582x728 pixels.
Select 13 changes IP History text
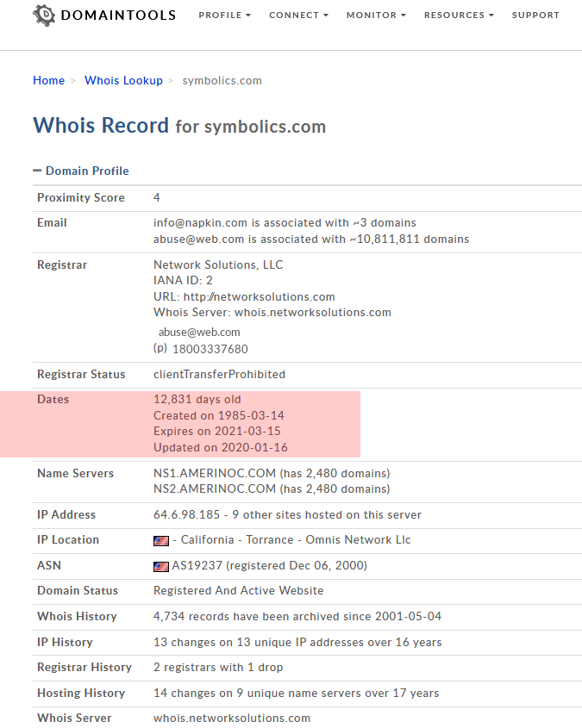[x=297, y=642]
